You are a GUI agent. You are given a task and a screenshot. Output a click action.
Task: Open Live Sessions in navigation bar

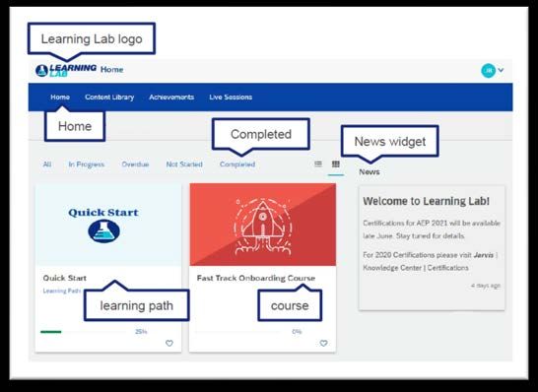[231, 98]
